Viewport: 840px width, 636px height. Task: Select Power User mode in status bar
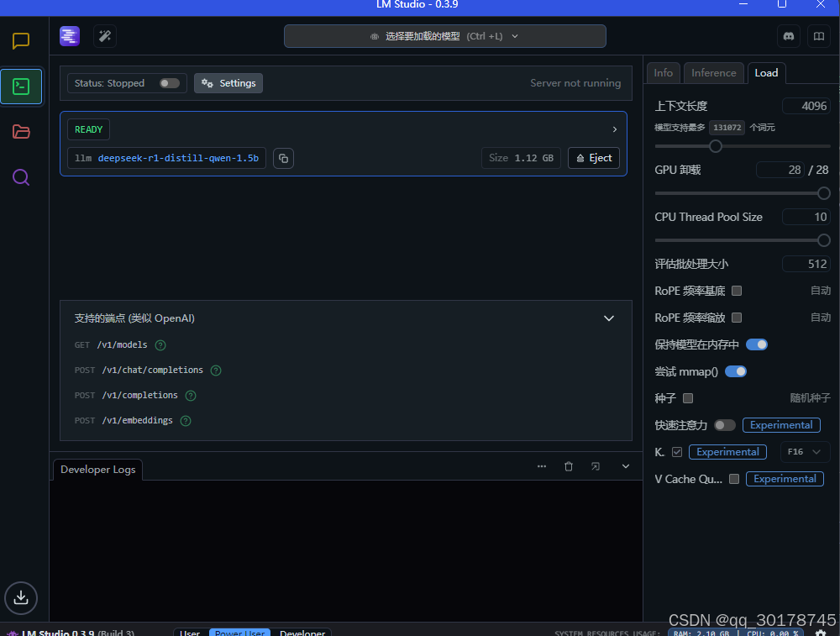tap(239, 633)
